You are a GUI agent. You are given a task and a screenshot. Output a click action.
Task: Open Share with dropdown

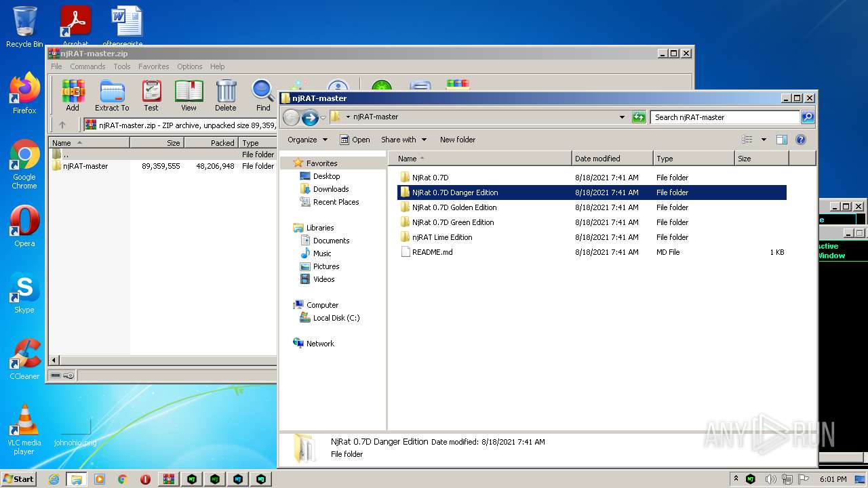click(x=403, y=140)
